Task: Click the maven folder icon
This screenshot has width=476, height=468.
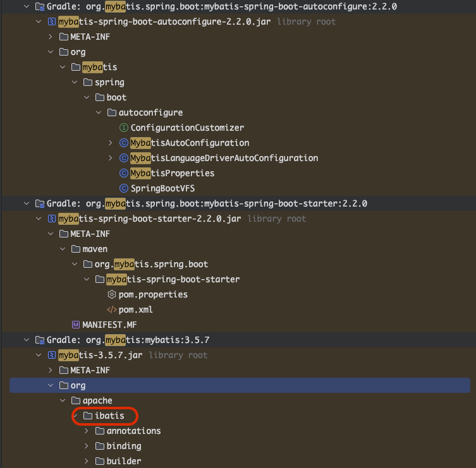Action: click(76, 249)
